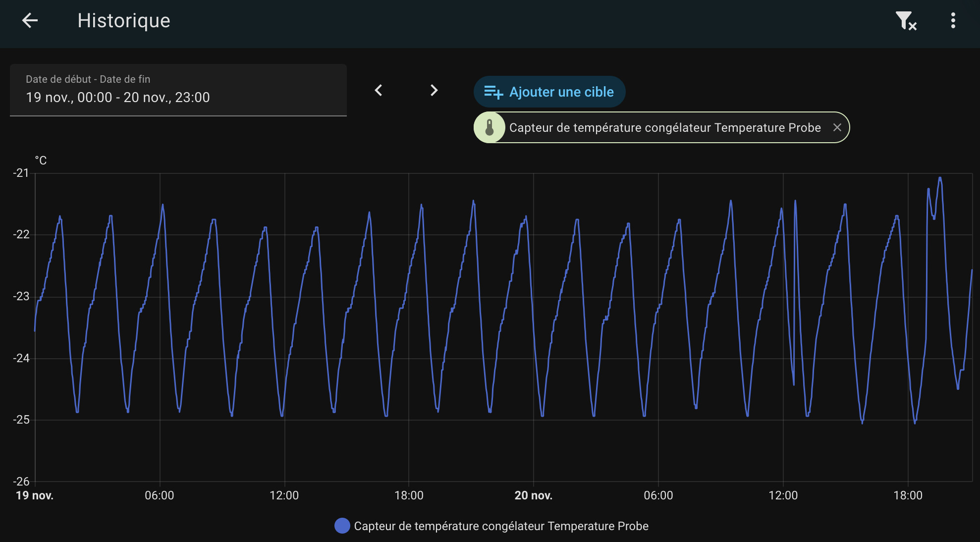The image size is (980, 542).
Task: Remove the congélateur Temperature Probe chip
Action: (837, 128)
